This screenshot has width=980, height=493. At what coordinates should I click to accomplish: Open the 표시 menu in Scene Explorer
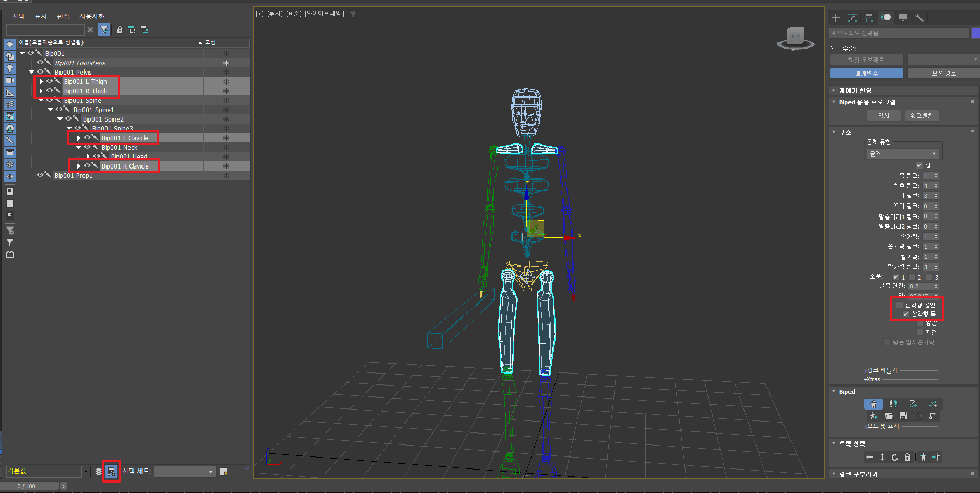point(41,16)
